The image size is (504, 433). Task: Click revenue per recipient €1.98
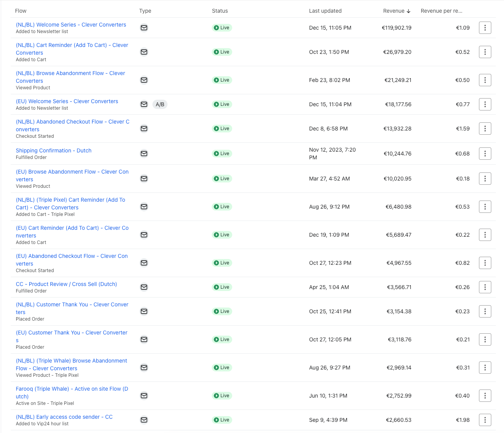[x=462, y=420]
